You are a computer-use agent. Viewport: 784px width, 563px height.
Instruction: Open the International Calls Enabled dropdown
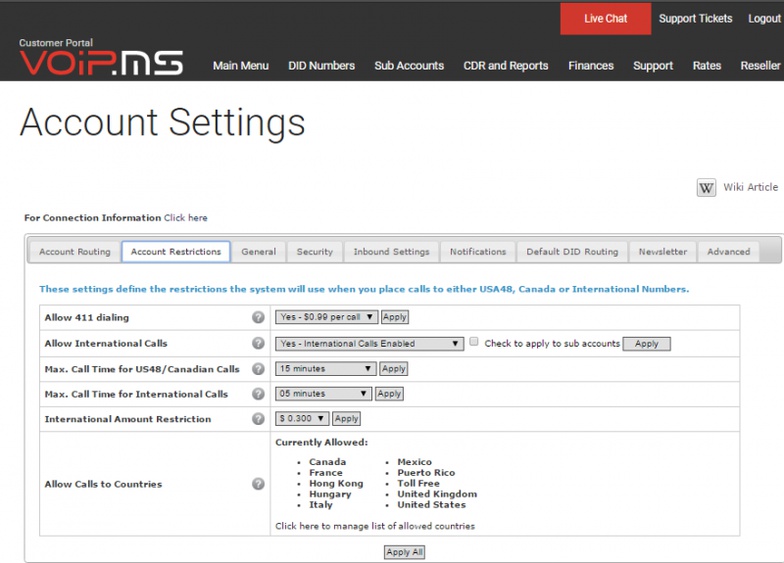coord(369,344)
